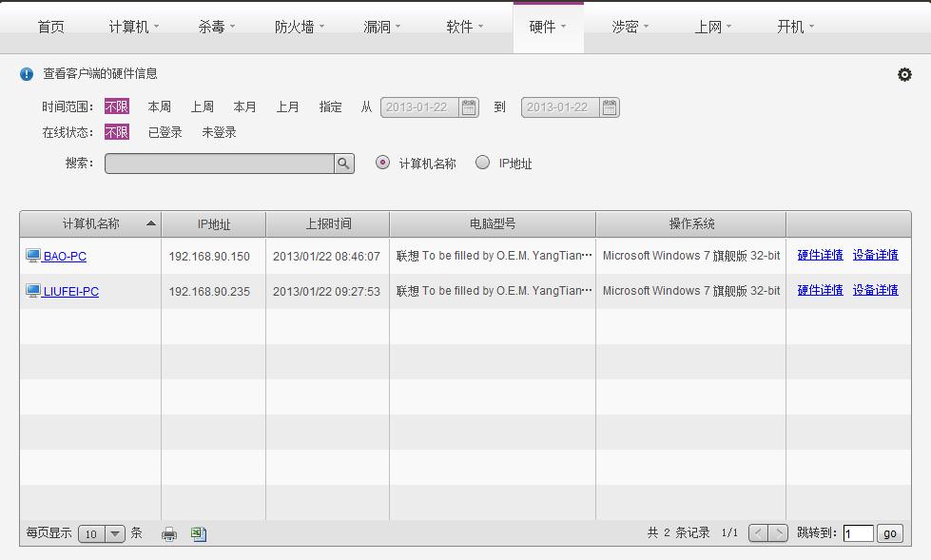
Task: Sort by 电脑型号 column header
Action: (493, 223)
